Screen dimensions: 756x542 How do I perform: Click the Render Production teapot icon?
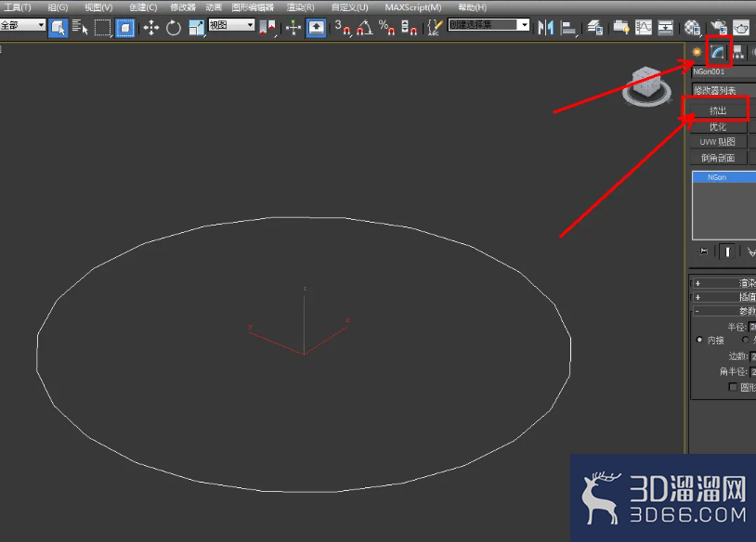click(741, 28)
